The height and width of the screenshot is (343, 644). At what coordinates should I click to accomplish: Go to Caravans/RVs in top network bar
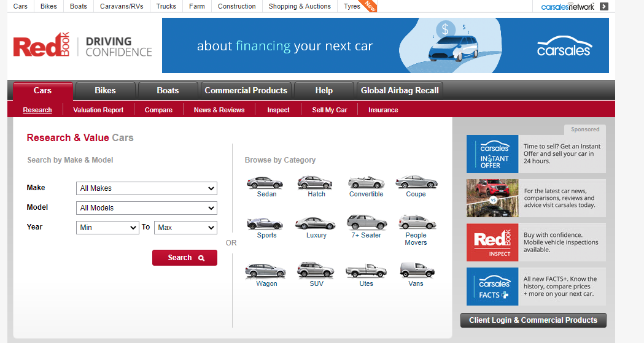click(x=122, y=6)
